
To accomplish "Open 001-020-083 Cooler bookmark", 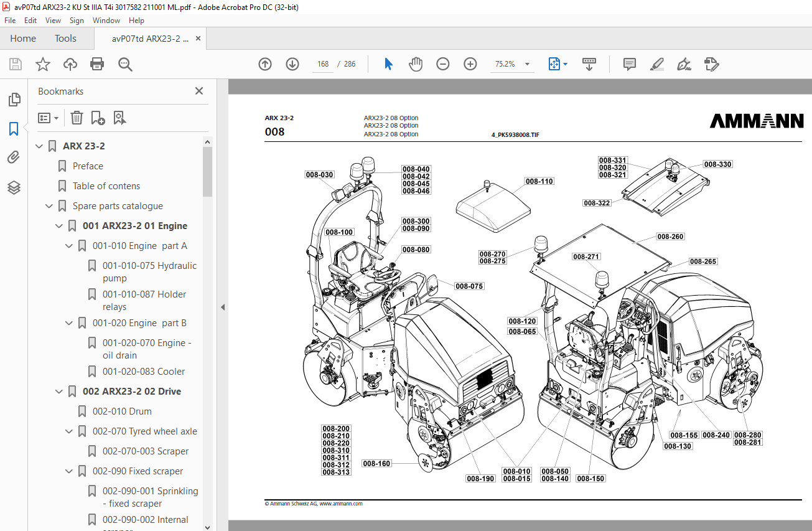I will [x=144, y=372].
